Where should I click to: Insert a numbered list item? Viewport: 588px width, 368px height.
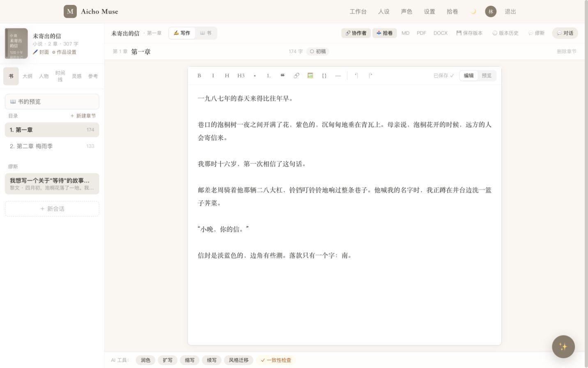[269, 76]
